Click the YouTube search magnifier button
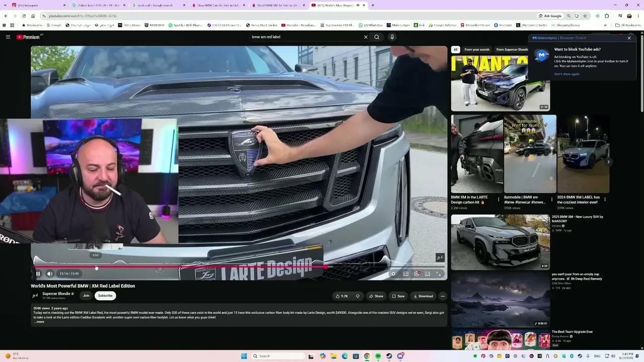 376,37
